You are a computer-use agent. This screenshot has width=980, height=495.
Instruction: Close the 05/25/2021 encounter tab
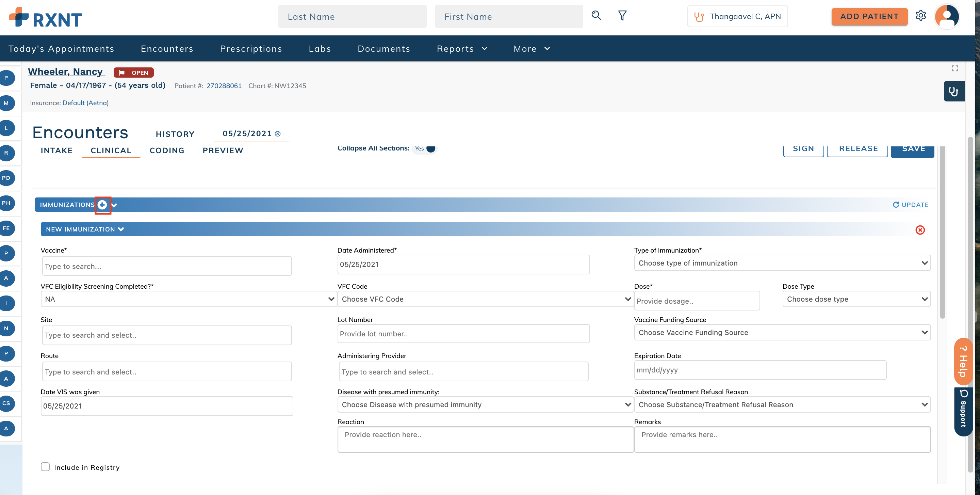[x=278, y=133]
